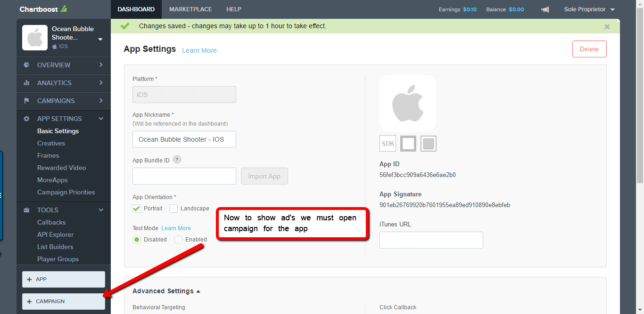Open MoreApps in sidebar
The width and height of the screenshot is (644, 314).
pyautogui.click(x=52, y=180)
